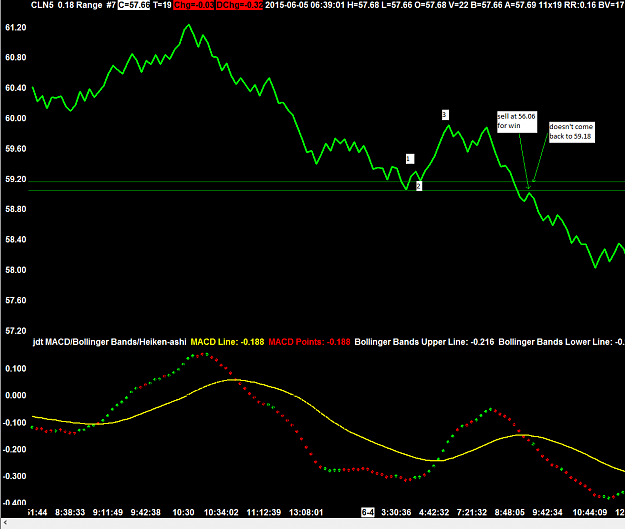This screenshot has height=529, width=625.
Task: Click the 58.00 price axis label
Action: coord(16,270)
